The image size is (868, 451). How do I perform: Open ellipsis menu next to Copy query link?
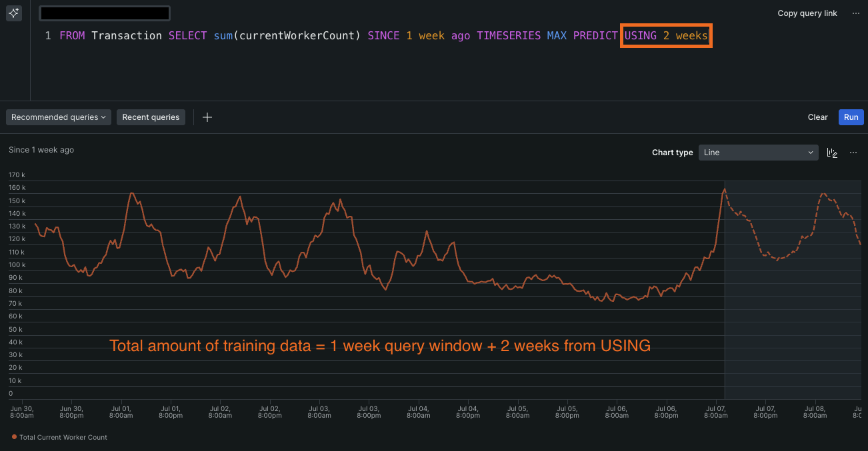(855, 13)
